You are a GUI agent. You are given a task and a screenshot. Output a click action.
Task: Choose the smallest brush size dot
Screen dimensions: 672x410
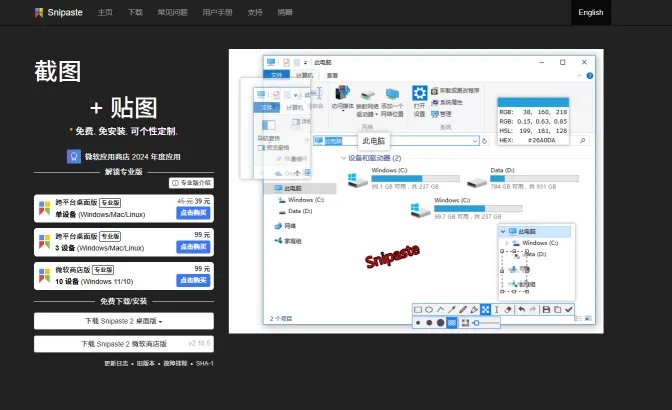pyautogui.click(x=418, y=323)
